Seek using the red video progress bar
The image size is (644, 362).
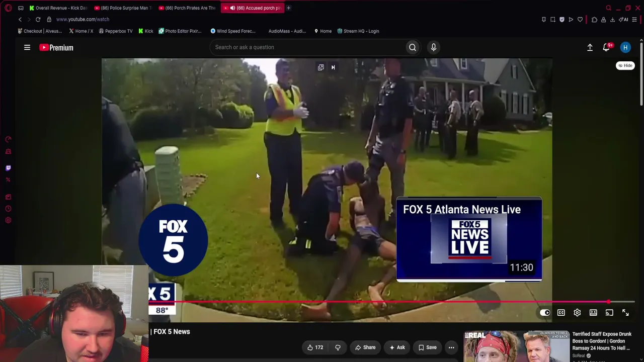pos(392,302)
